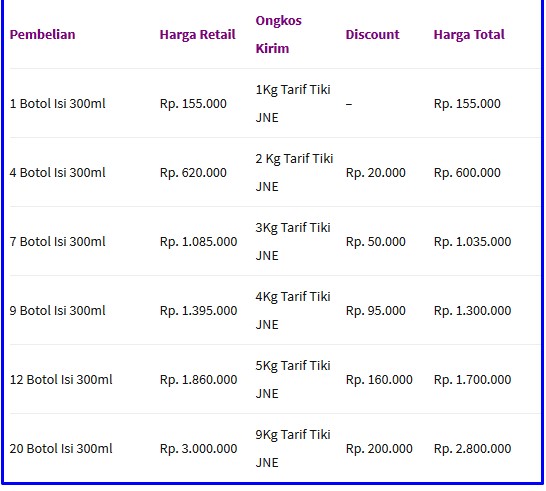This screenshot has width=546, height=491.
Task: Click the 9 Botol Isi 300ml entry
Action: 57,310
